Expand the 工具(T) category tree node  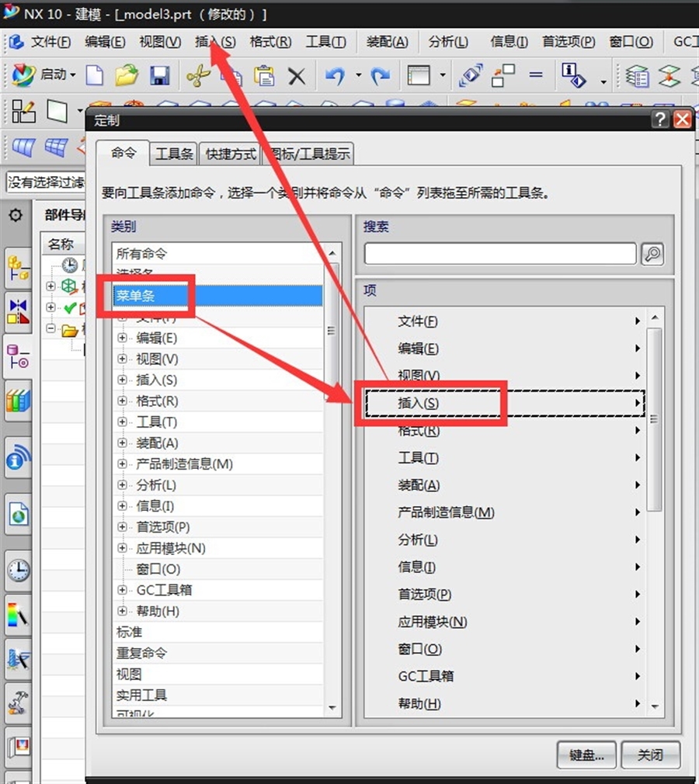[122, 422]
